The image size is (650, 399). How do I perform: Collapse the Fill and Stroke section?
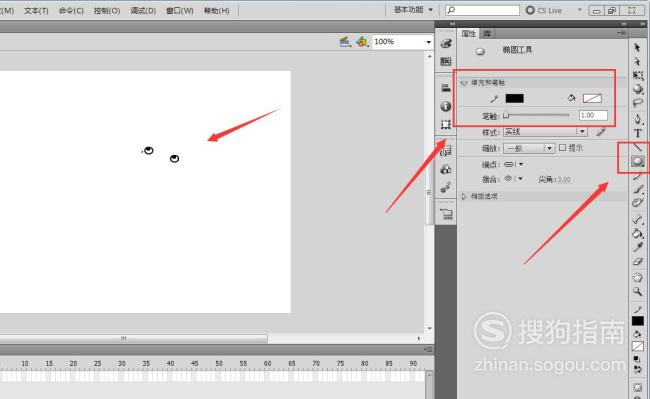(x=464, y=83)
